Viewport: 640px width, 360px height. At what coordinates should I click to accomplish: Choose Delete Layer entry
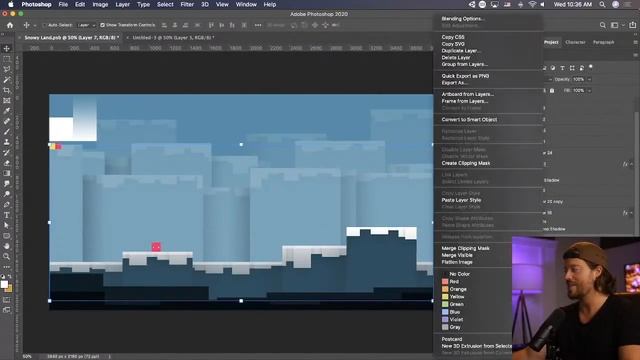[456, 58]
